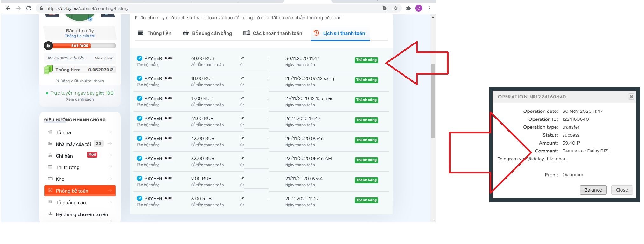Click the browser address bar URL
The width and height of the screenshot is (644, 244).
[87, 9]
